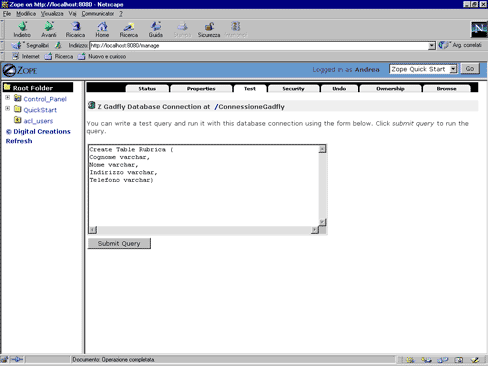This screenshot has width=488, height=366.
Task: Switch to the Security tab
Action: point(293,89)
